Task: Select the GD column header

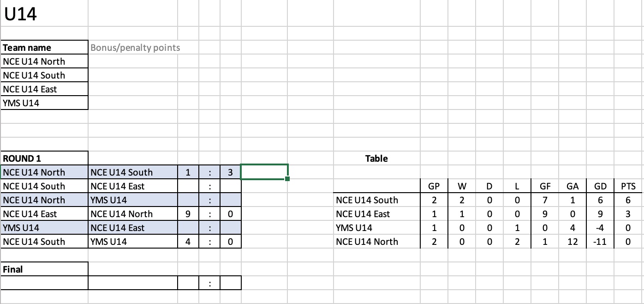Action: 600,186
